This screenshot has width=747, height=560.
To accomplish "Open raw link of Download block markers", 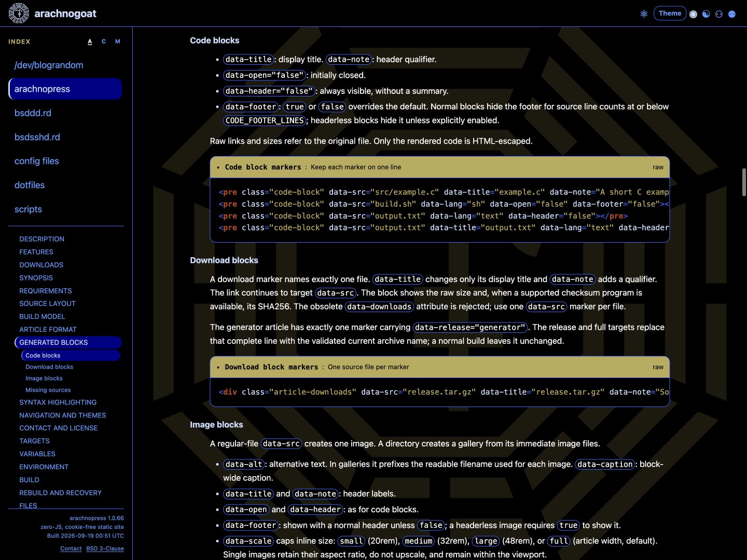I will [x=658, y=367].
